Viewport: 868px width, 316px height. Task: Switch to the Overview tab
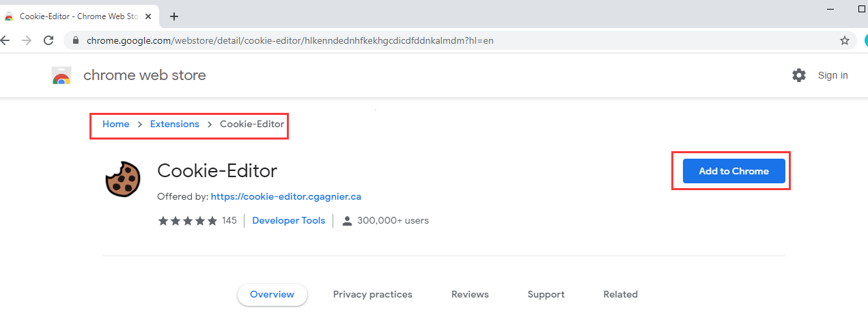[x=272, y=294]
